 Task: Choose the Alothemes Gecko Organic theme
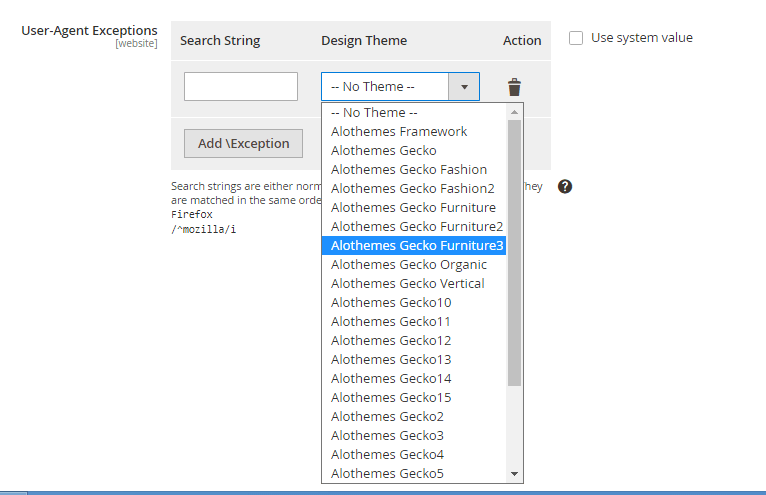coord(409,265)
